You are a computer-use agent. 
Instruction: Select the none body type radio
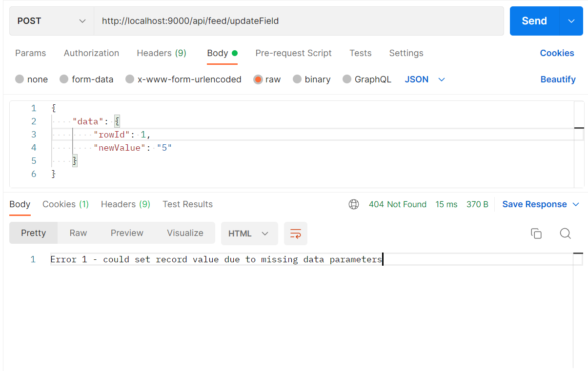tap(20, 79)
